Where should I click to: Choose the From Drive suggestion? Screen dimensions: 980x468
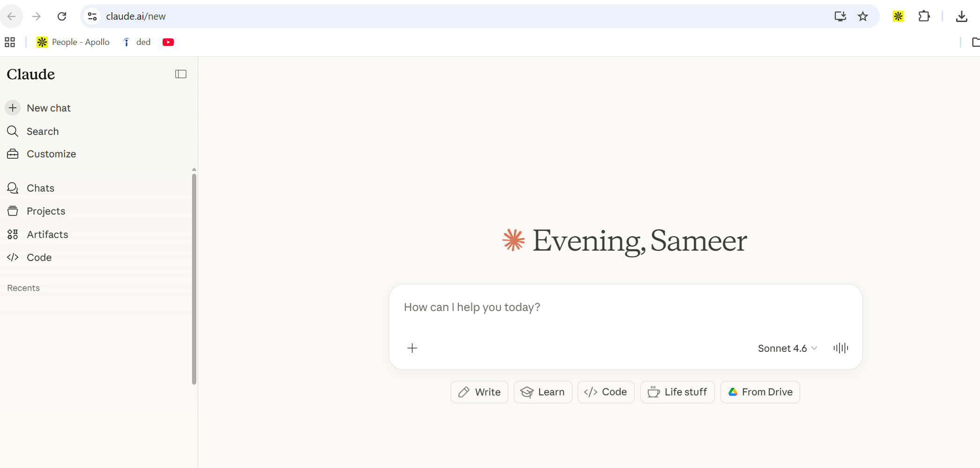(760, 392)
